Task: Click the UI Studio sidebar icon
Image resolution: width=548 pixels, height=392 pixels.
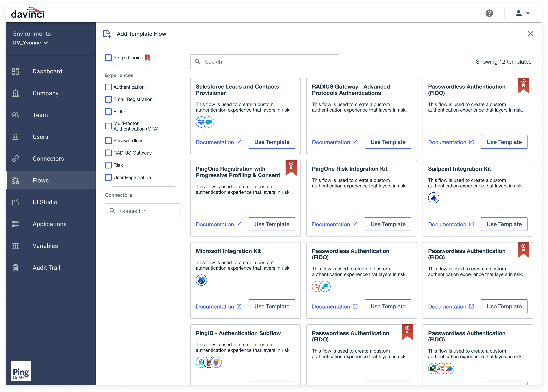Action: point(15,202)
